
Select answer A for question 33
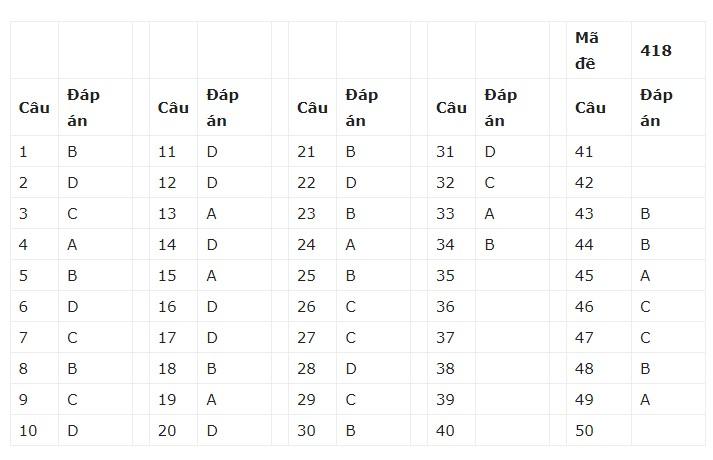point(489,214)
